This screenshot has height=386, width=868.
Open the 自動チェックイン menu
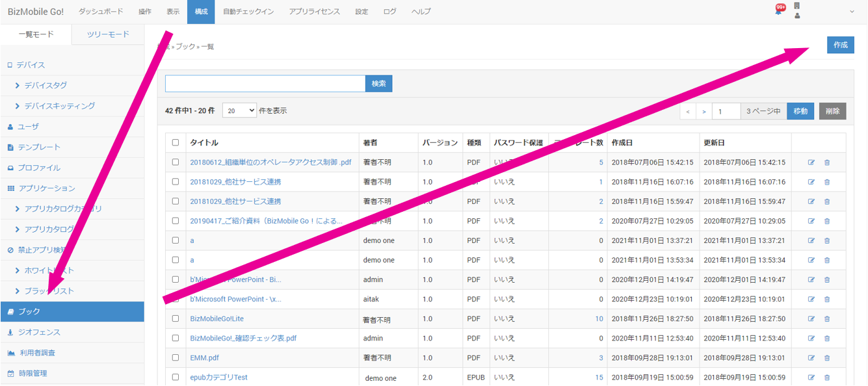point(248,12)
